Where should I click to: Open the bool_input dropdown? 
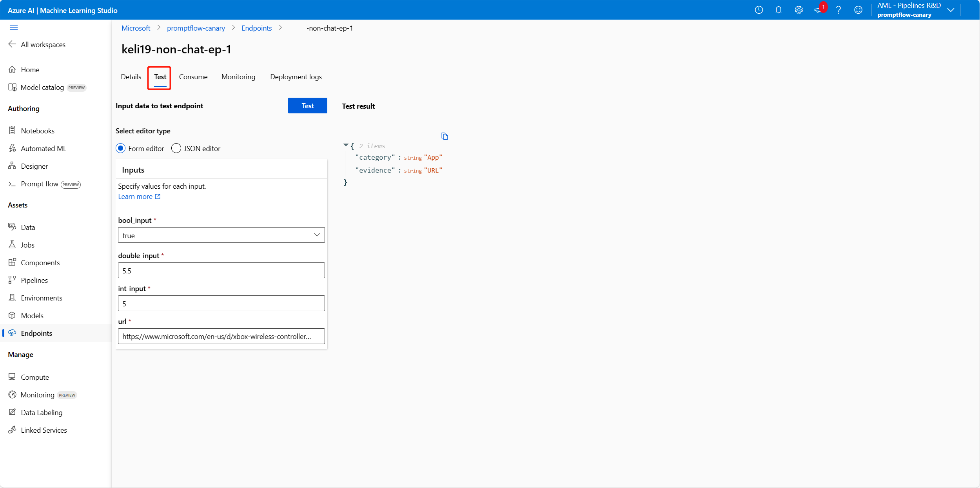[221, 235]
